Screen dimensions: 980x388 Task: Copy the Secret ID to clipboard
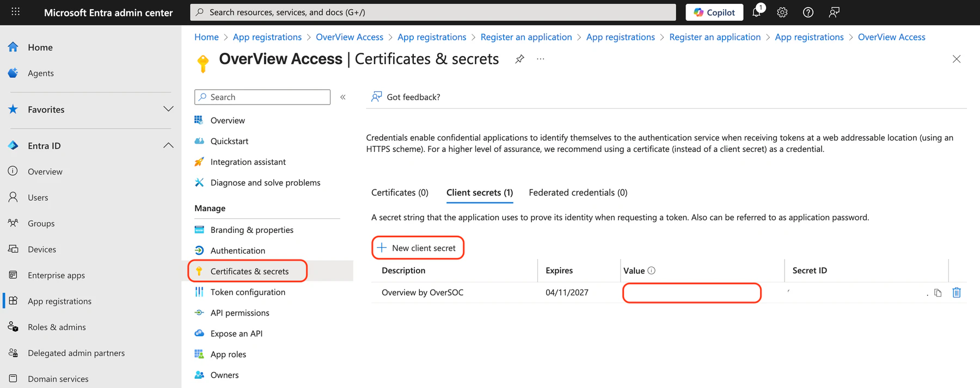[x=938, y=293]
